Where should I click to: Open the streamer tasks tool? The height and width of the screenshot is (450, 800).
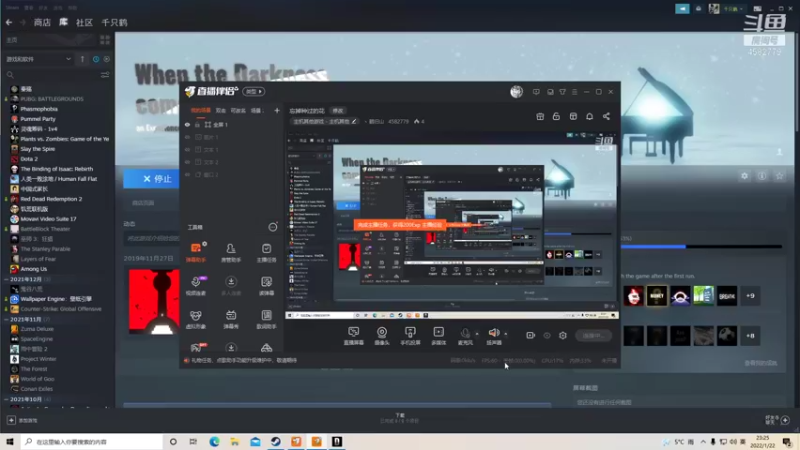(266, 252)
